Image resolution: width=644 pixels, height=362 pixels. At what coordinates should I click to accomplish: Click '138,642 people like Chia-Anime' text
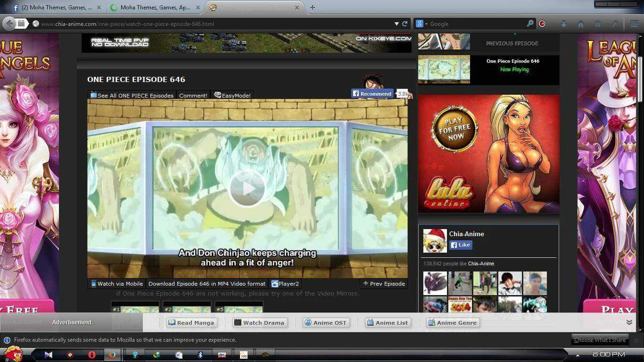pyautogui.click(x=459, y=263)
